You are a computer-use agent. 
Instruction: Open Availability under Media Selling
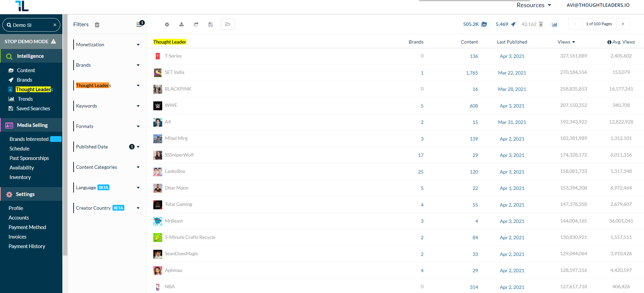(x=21, y=168)
